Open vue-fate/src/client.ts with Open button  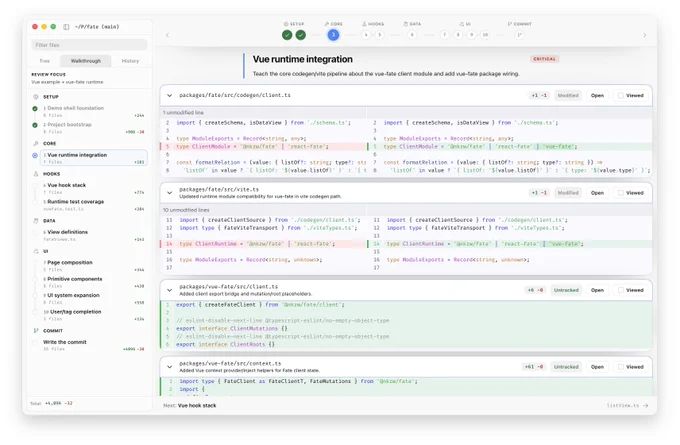click(597, 290)
